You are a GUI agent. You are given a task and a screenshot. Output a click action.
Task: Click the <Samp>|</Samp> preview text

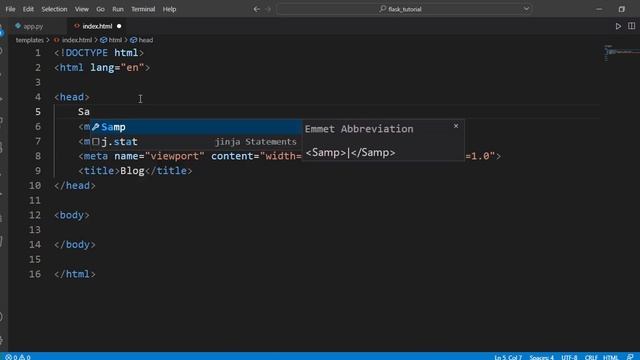[x=350, y=153]
